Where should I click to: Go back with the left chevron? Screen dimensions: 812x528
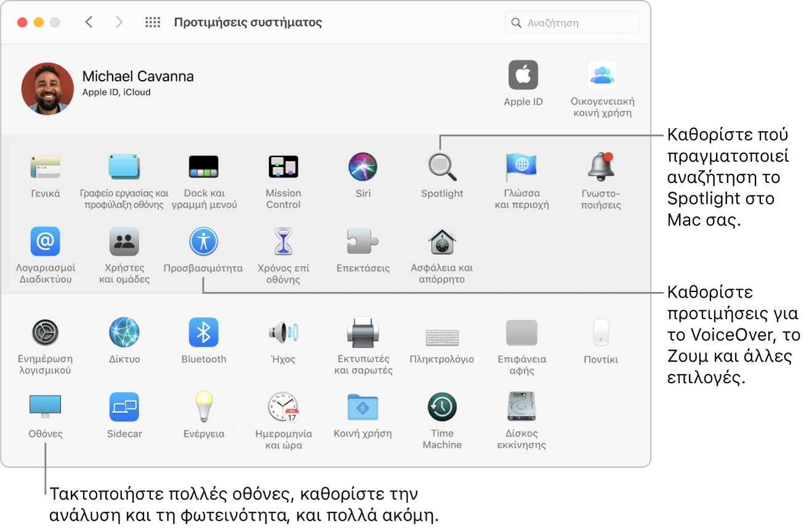(89, 22)
